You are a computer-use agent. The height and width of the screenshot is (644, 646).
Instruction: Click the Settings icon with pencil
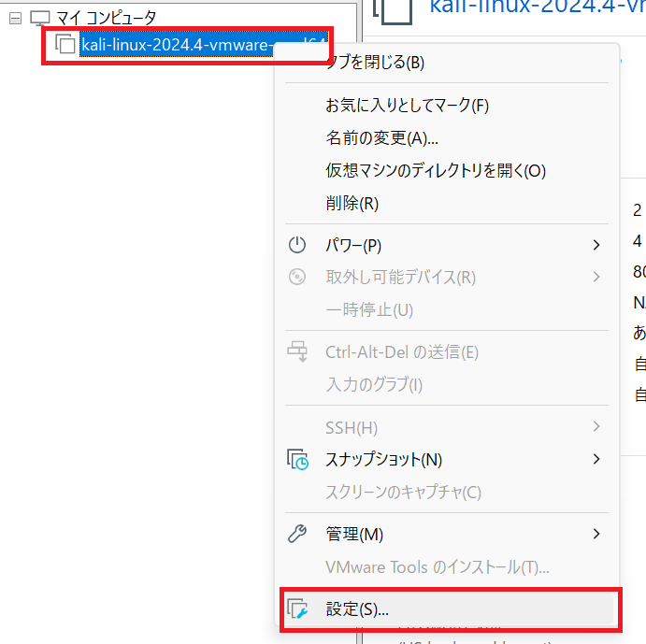(x=297, y=609)
